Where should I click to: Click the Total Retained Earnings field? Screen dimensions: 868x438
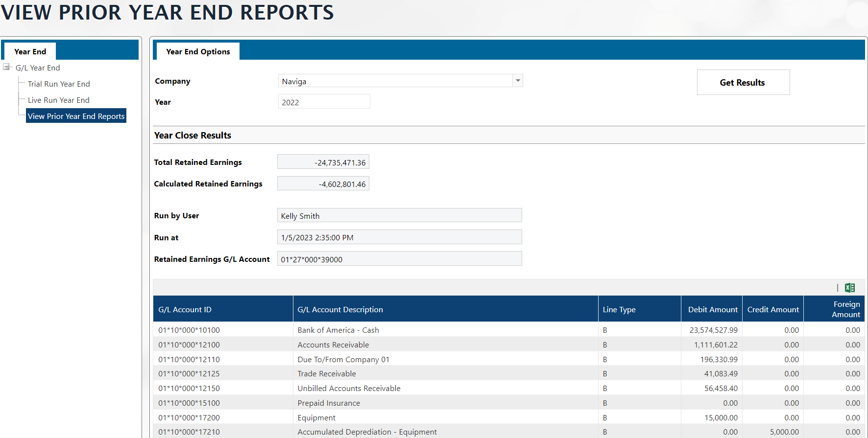[x=323, y=162]
